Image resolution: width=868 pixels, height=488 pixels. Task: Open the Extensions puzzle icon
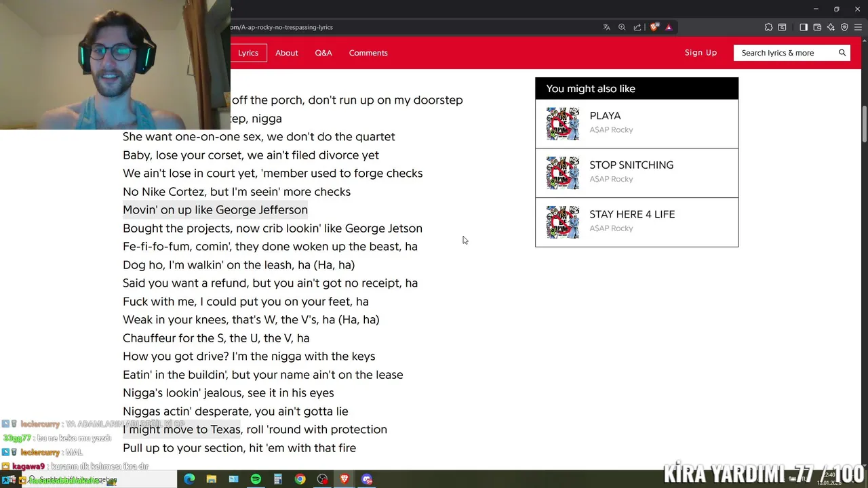click(x=768, y=27)
